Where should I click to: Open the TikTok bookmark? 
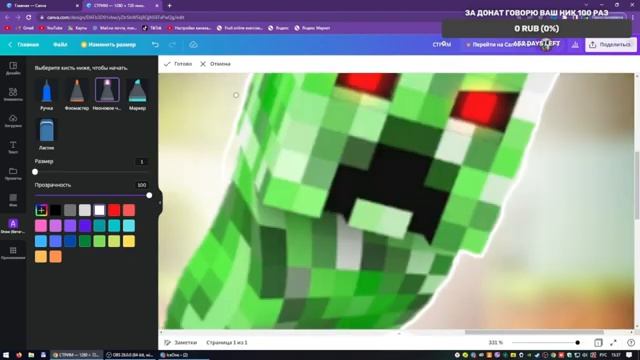pos(152,28)
